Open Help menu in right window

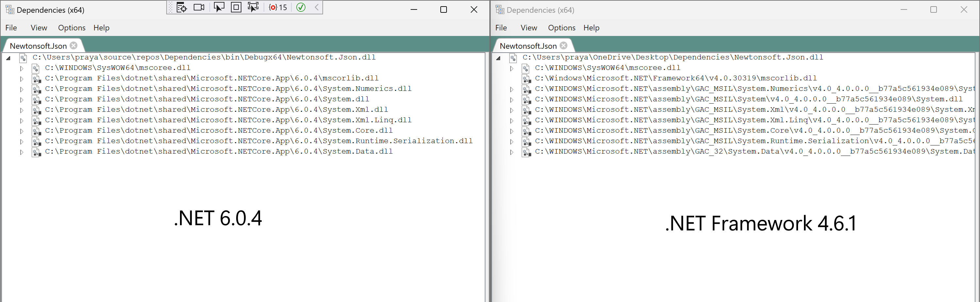click(x=592, y=28)
